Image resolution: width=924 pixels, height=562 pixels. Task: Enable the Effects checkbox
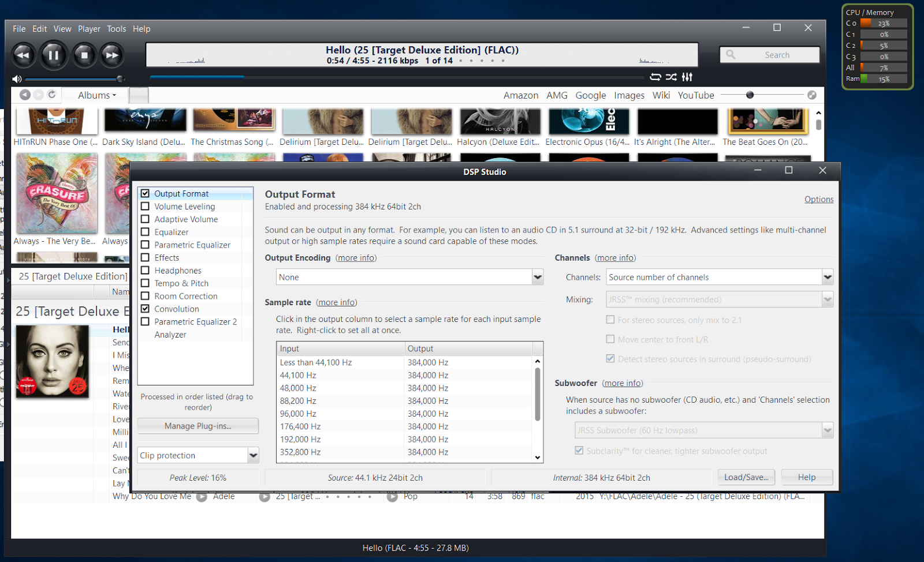pyautogui.click(x=145, y=258)
